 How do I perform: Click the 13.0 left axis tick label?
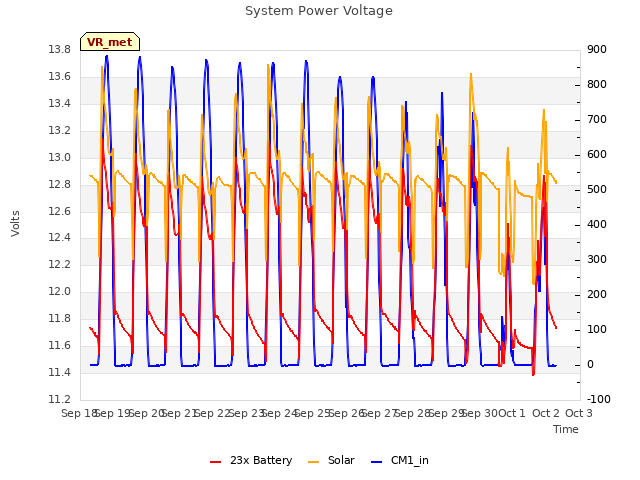[59, 158]
